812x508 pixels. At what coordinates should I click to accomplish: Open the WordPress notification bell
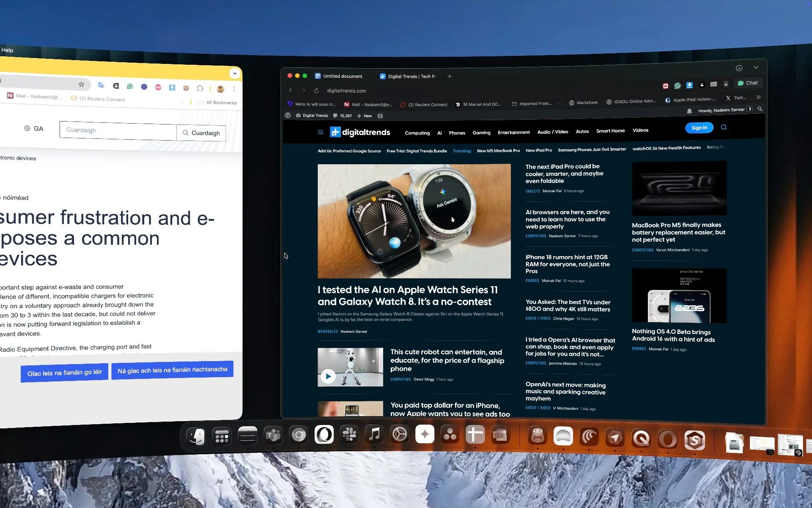point(689,111)
